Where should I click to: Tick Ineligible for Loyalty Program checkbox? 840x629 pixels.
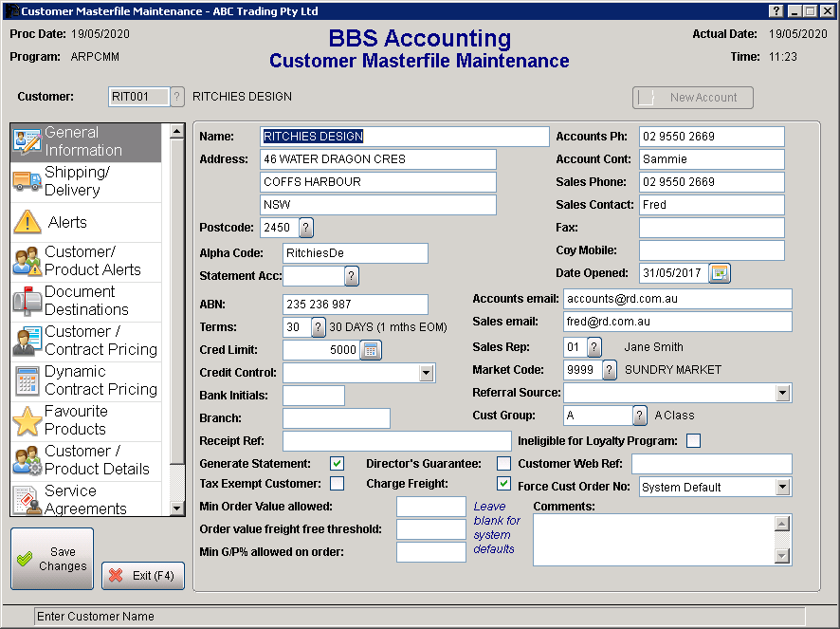(x=693, y=440)
